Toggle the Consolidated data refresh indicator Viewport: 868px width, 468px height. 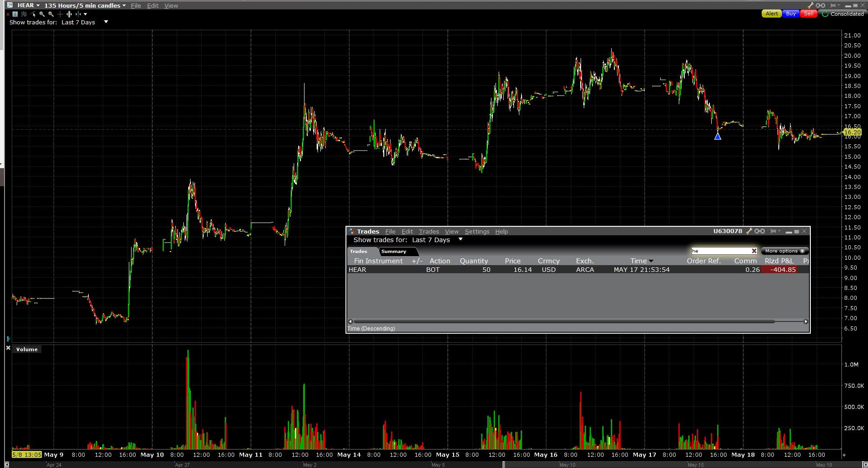(825, 14)
